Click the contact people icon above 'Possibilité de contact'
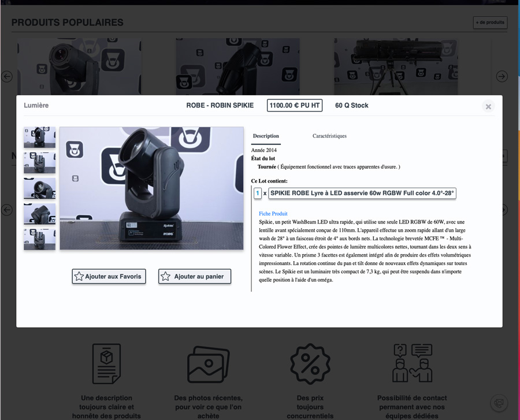The width and height of the screenshot is (520, 420). pyautogui.click(x=412, y=363)
